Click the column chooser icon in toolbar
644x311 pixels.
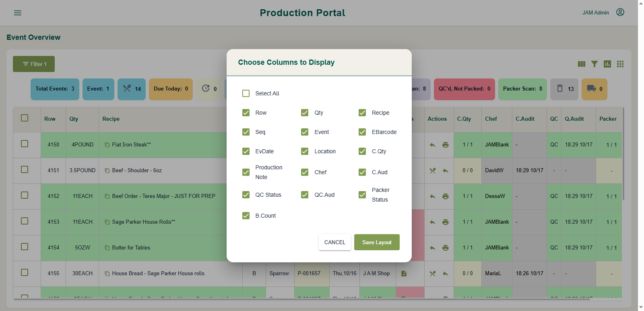582,64
